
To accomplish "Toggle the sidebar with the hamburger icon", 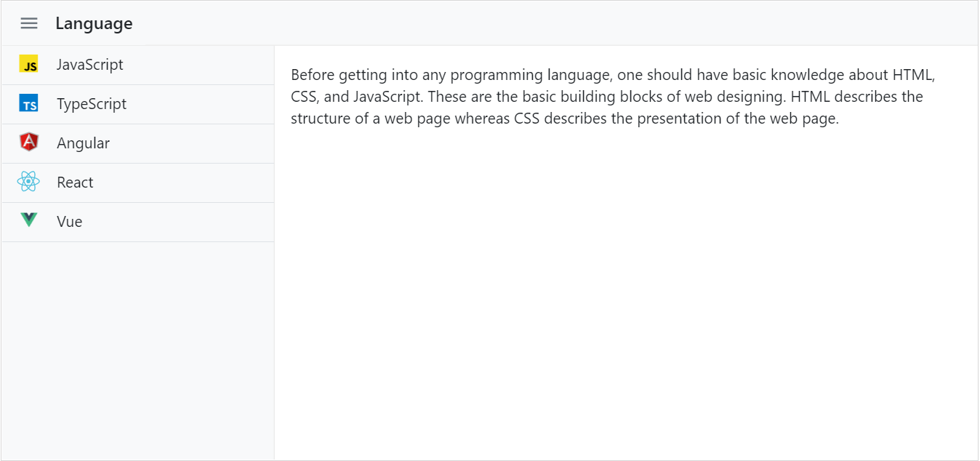I will tap(29, 23).
